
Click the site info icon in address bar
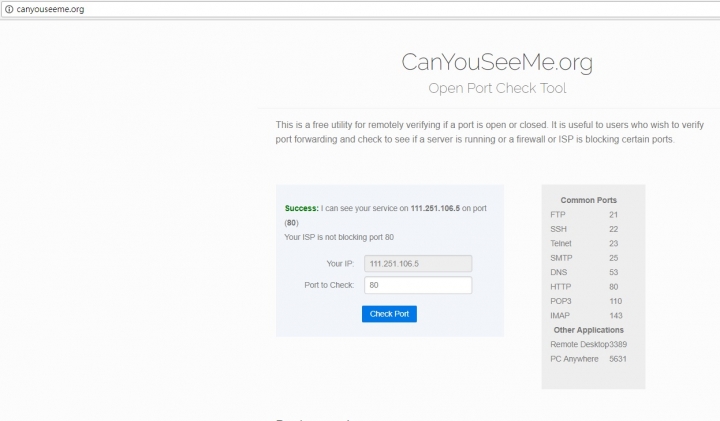tap(9, 9)
